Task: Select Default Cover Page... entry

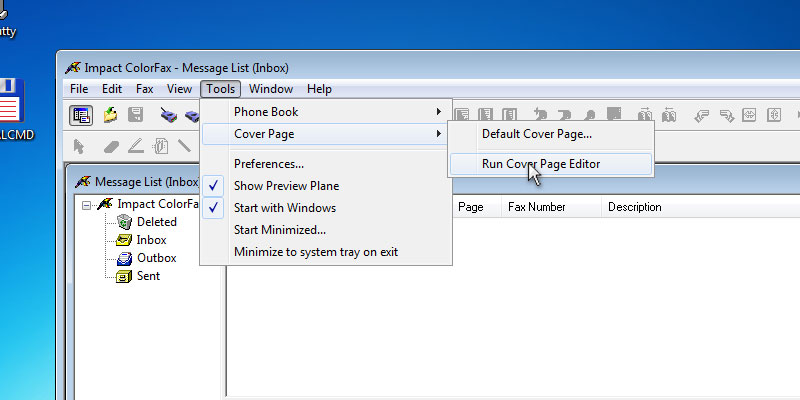Action: pyautogui.click(x=536, y=134)
